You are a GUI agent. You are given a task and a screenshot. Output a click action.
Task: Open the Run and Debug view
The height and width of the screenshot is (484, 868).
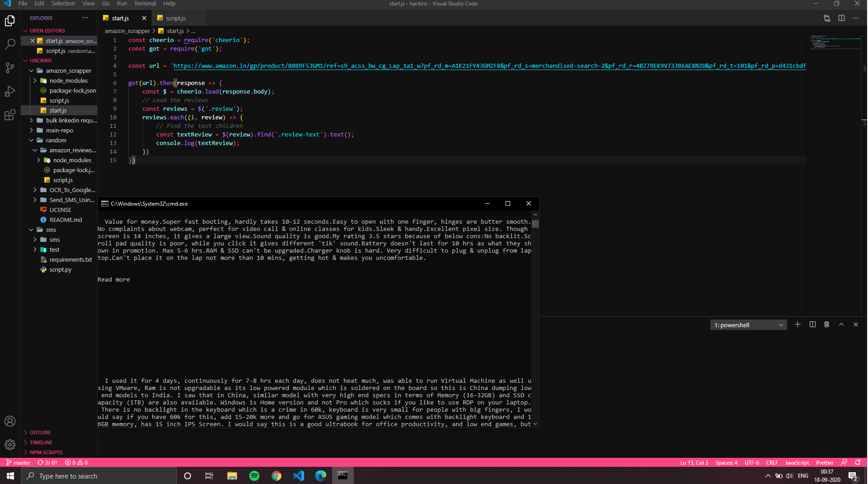click(10, 91)
